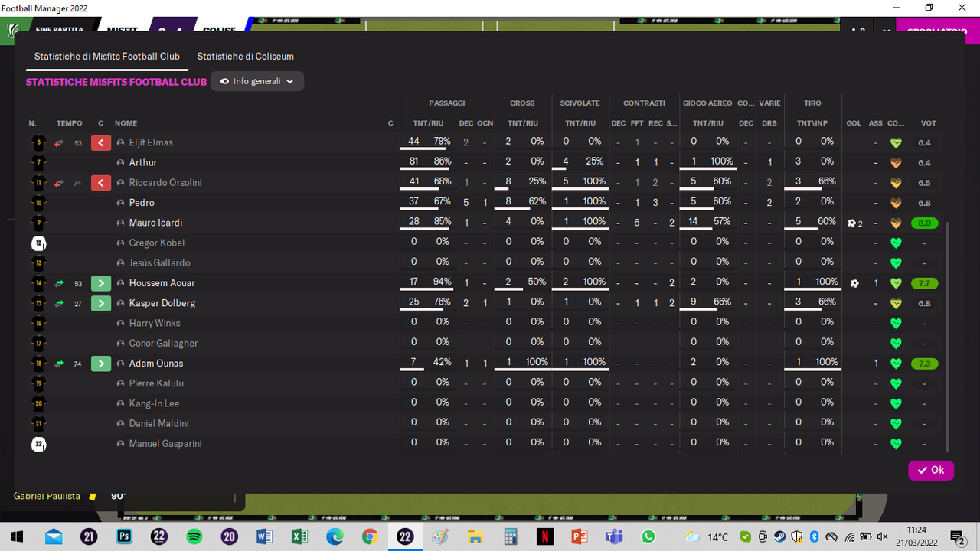Click Mauro Icardi's 8.0 rating badge
Image resolution: width=980 pixels, height=551 pixels.
pyautogui.click(x=924, y=223)
